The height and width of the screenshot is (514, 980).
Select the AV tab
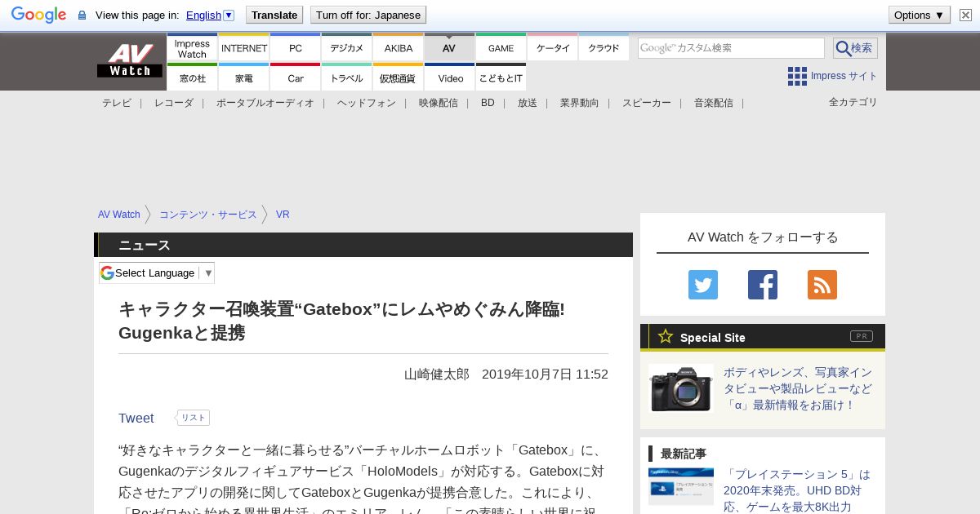(449, 48)
